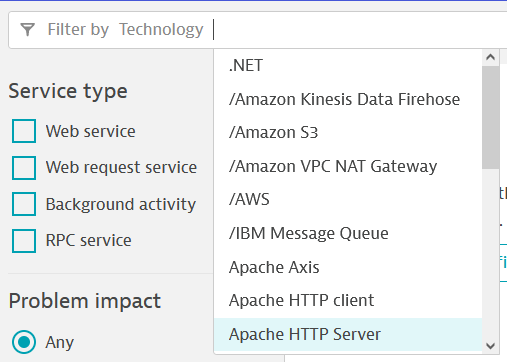This screenshot has width=507, height=362.
Task: Select the Any problem impact radio
Action: (24, 342)
